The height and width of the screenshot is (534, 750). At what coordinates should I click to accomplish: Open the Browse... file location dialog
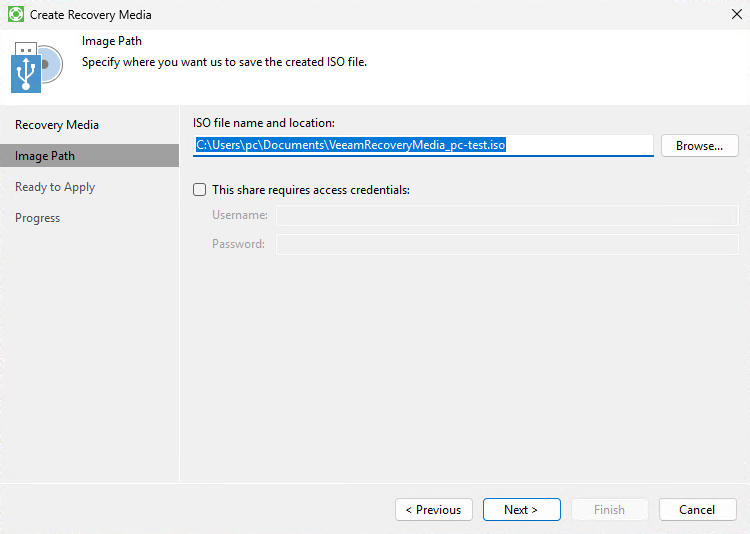[x=699, y=145]
